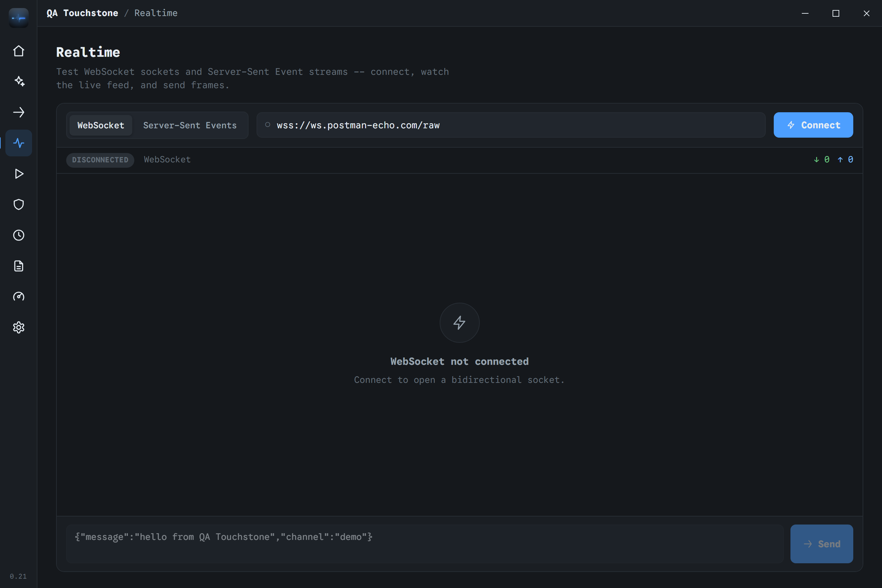Open the play runner sidebar icon

tap(18, 174)
